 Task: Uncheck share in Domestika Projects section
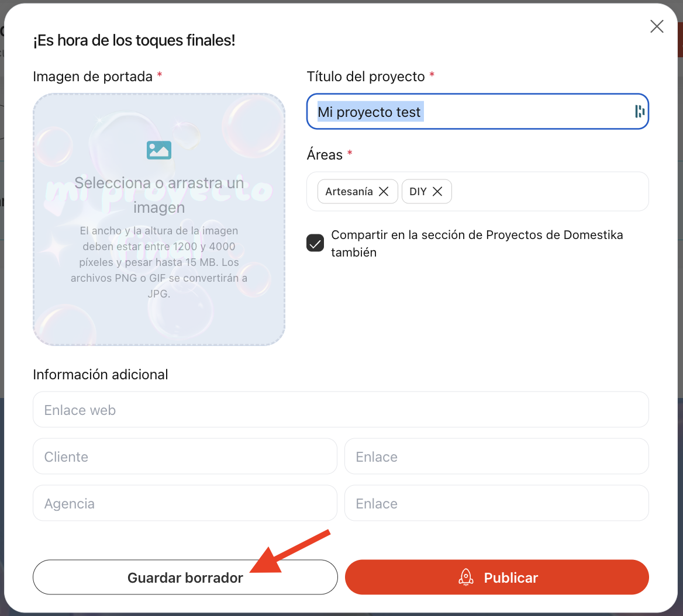(x=315, y=243)
